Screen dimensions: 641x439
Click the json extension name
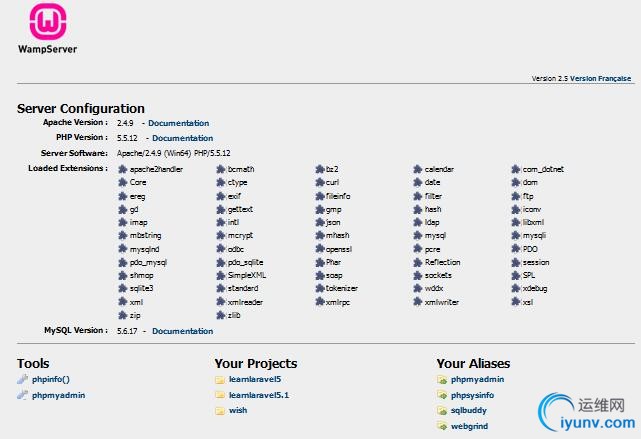pyautogui.click(x=333, y=223)
